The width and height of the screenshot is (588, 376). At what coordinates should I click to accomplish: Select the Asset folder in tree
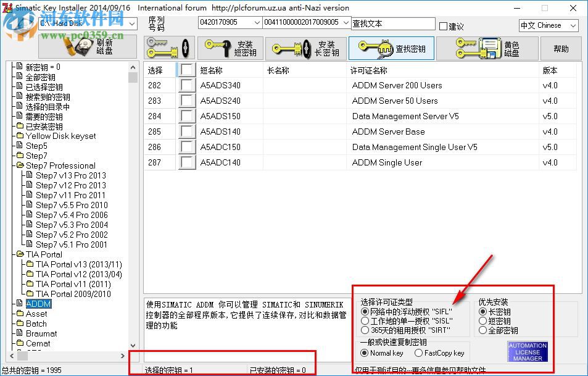pos(36,314)
